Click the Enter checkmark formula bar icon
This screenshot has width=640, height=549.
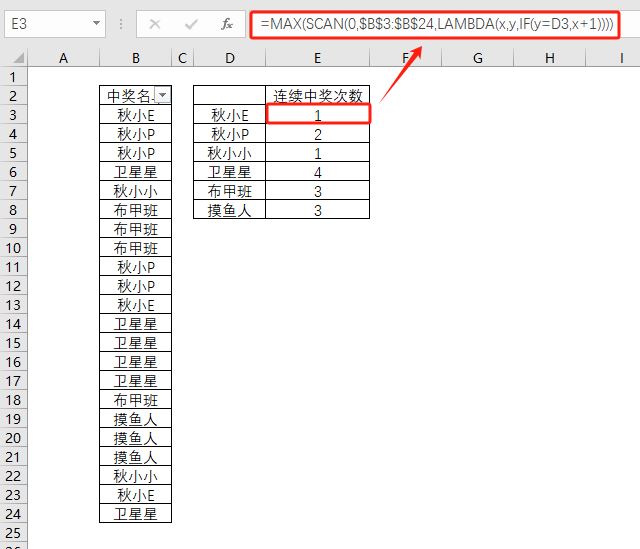click(191, 24)
